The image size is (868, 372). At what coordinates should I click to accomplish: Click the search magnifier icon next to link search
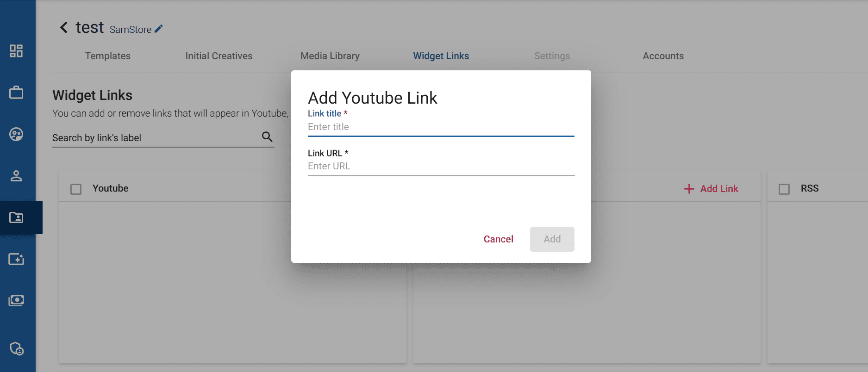267,137
